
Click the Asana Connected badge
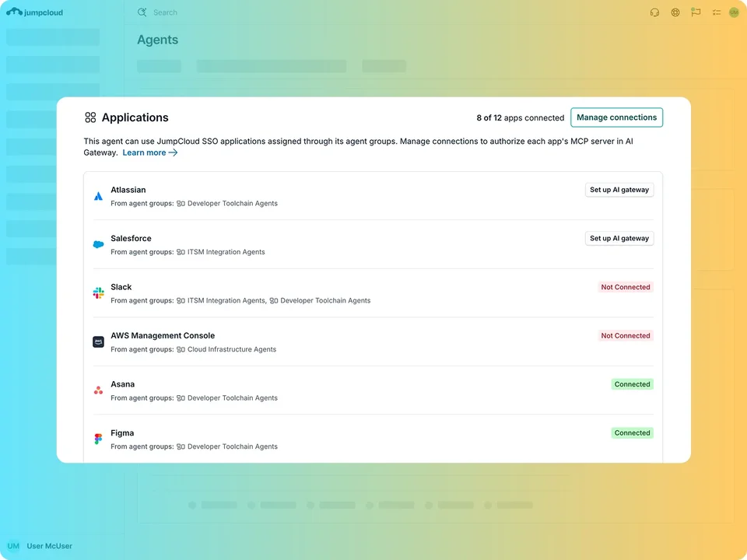click(632, 383)
